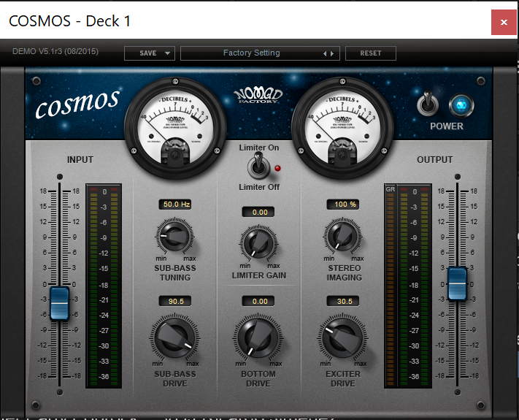Click the COSMOS - Deck 1 window title
Viewport: 519px width, 420px height.
(x=69, y=21)
